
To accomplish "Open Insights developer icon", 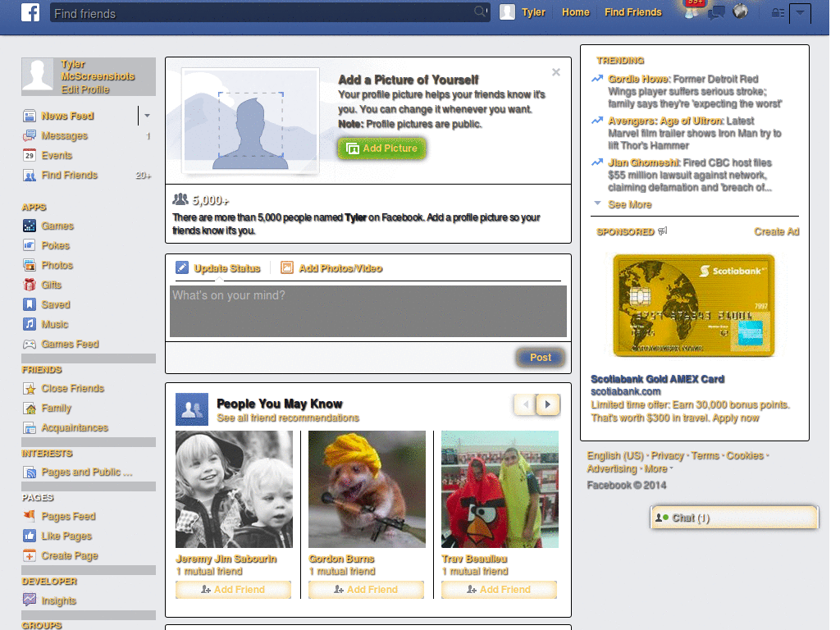I will pos(30,600).
